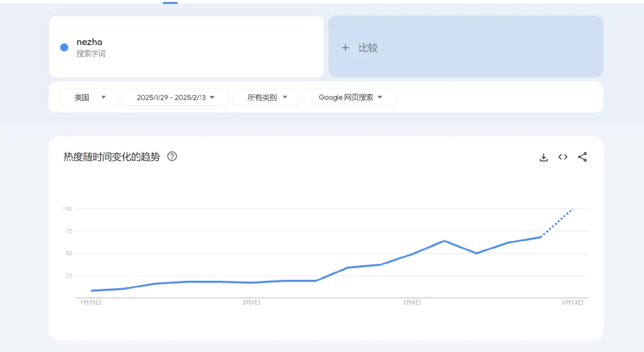Edit the nezha search term
Screen dimensions: 644x352
[x=89, y=42]
